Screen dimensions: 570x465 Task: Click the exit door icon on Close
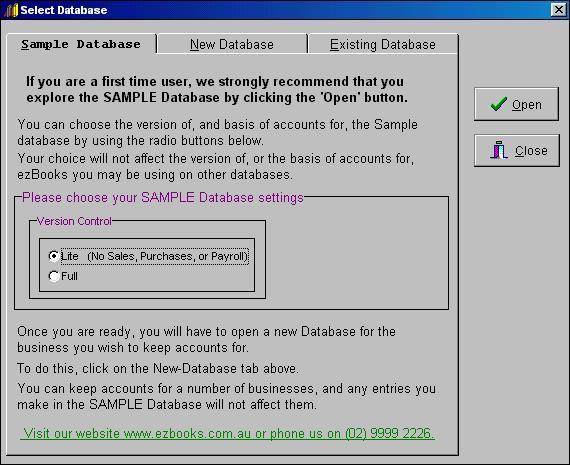tap(499, 150)
